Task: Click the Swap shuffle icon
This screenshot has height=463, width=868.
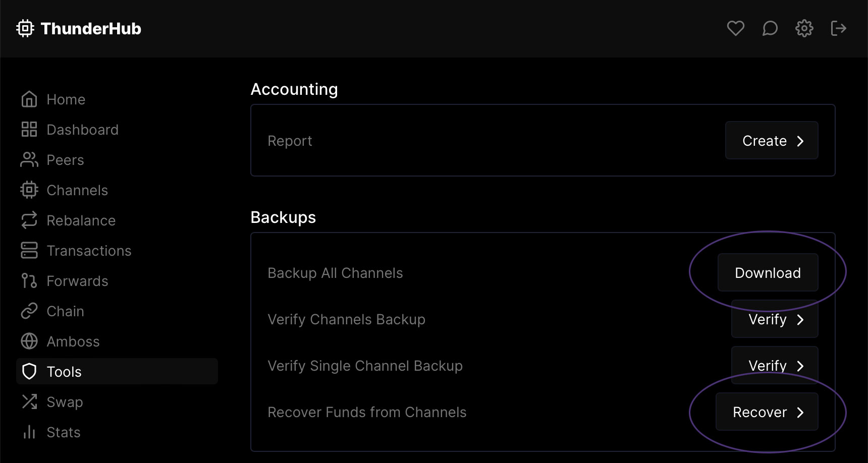Action: [x=29, y=402]
